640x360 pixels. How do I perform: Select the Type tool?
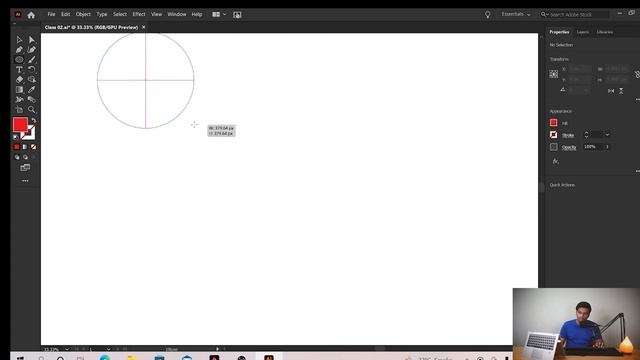tap(19, 70)
